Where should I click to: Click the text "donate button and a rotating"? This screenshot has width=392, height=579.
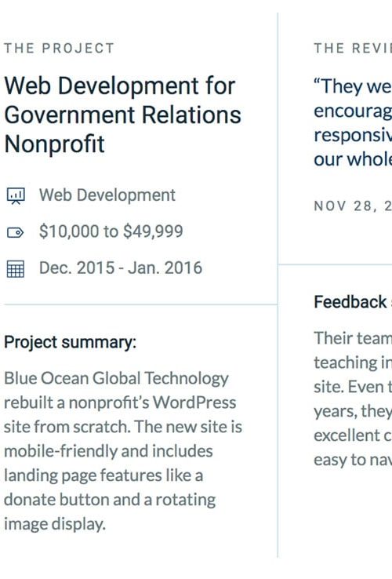coord(110,500)
